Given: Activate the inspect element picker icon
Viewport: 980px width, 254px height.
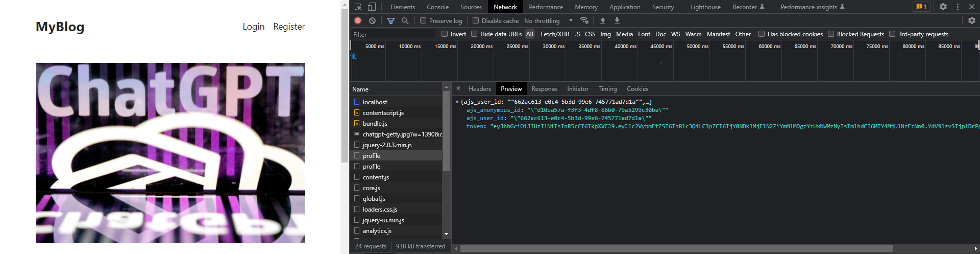Looking at the screenshot, I should [x=358, y=7].
